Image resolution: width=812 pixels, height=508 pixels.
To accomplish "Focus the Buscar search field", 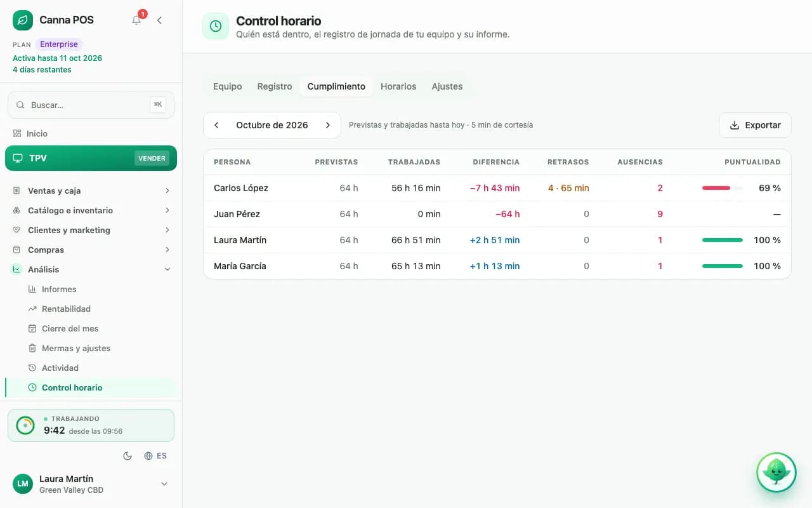I will coord(91,105).
